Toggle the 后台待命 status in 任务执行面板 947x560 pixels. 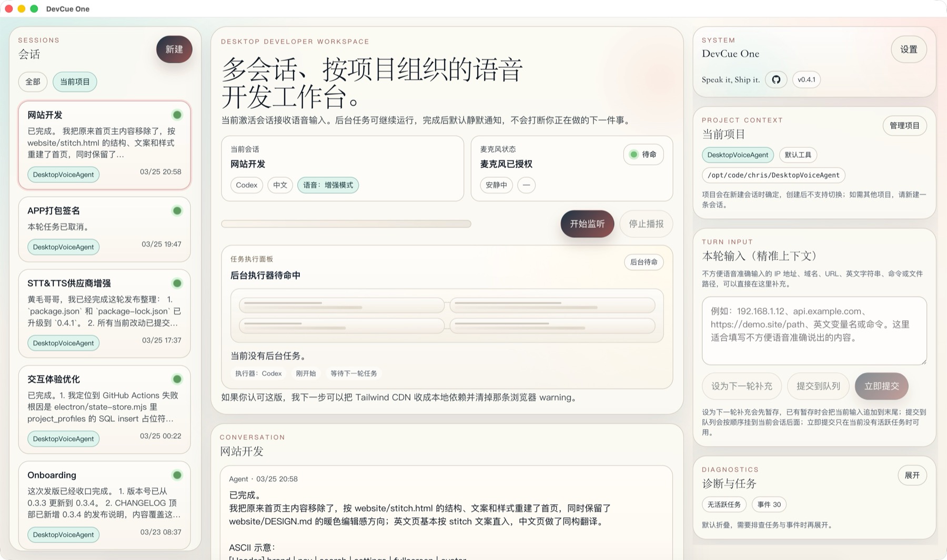[644, 262]
